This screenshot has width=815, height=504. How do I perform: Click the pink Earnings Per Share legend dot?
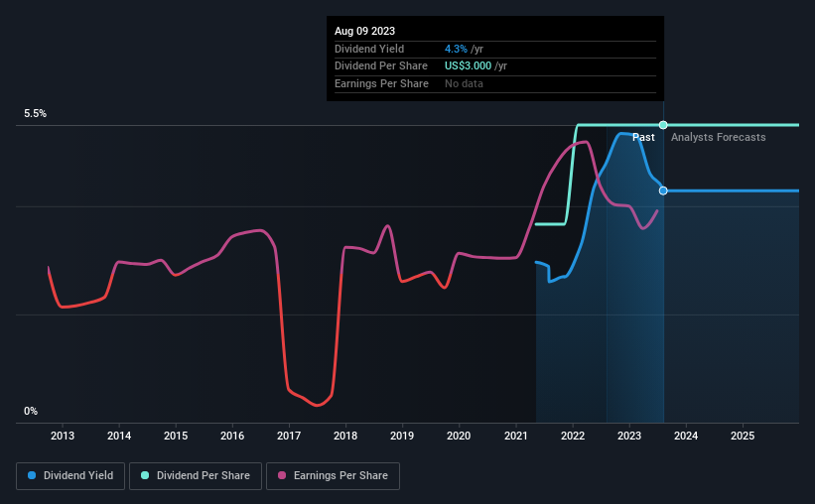click(x=282, y=475)
